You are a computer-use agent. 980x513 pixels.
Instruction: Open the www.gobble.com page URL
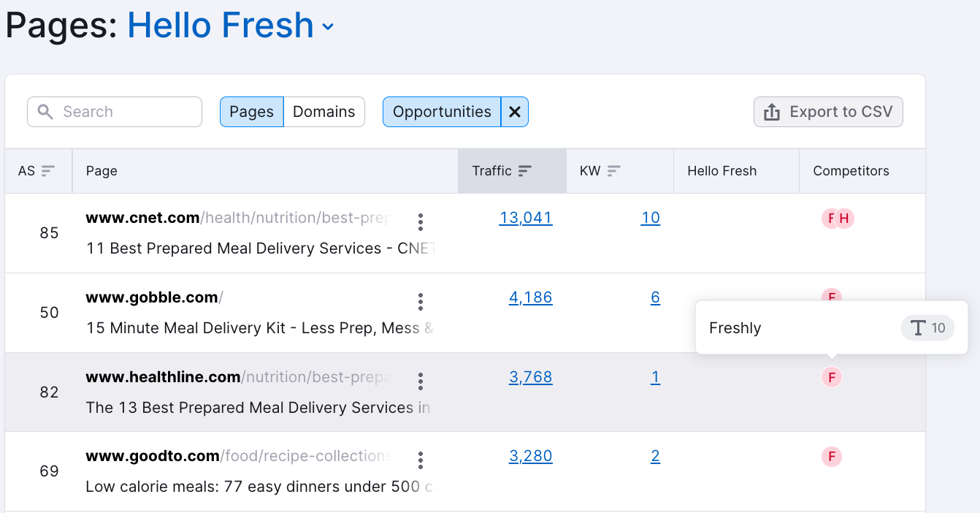pos(155,297)
